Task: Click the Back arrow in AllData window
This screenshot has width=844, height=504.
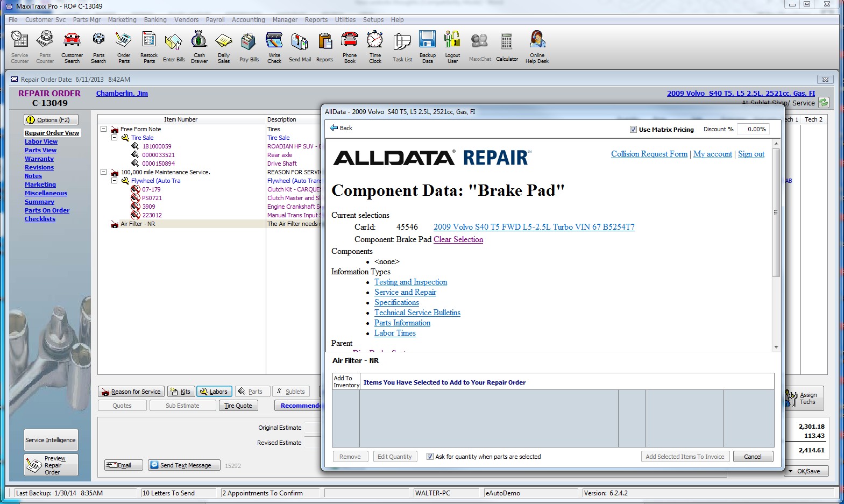Action: [x=341, y=128]
